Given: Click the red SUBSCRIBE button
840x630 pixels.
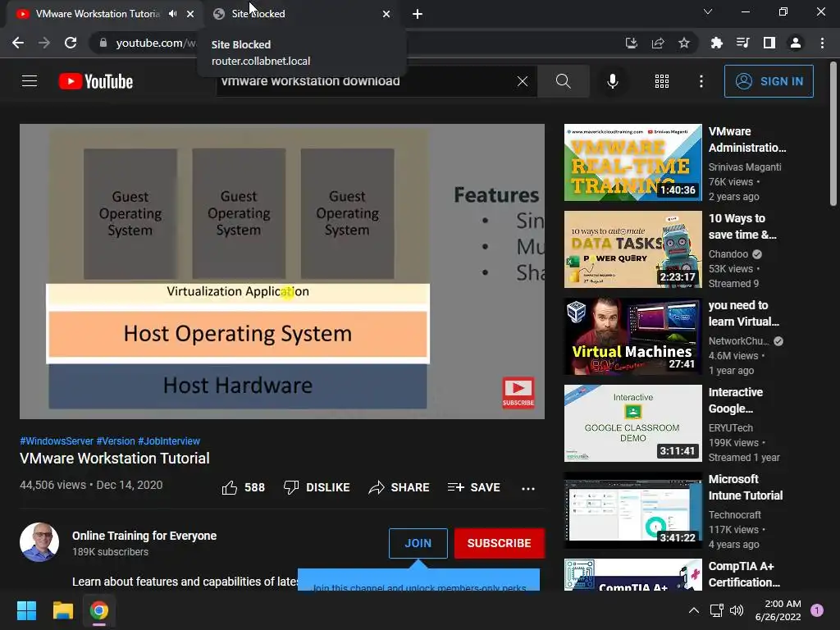Looking at the screenshot, I should point(500,543).
